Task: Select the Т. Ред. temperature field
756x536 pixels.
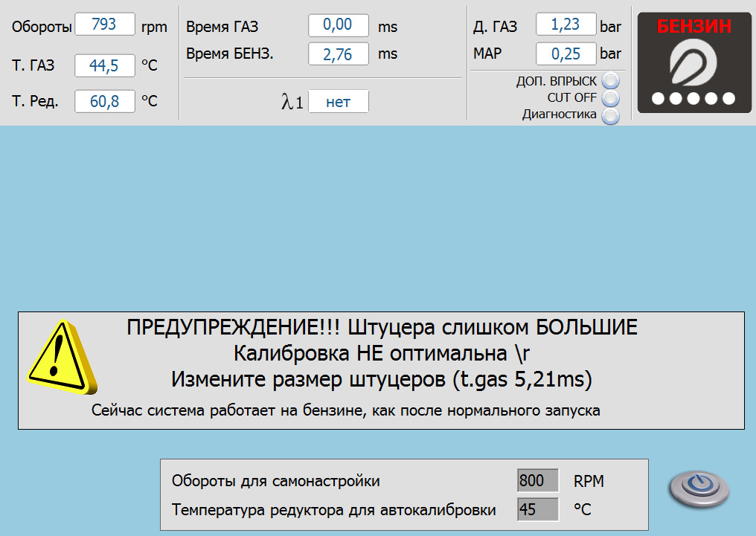Action: tap(105, 101)
